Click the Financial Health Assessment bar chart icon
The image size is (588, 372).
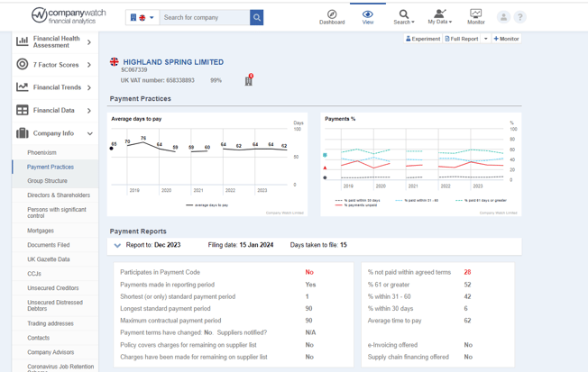click(23, 41)
